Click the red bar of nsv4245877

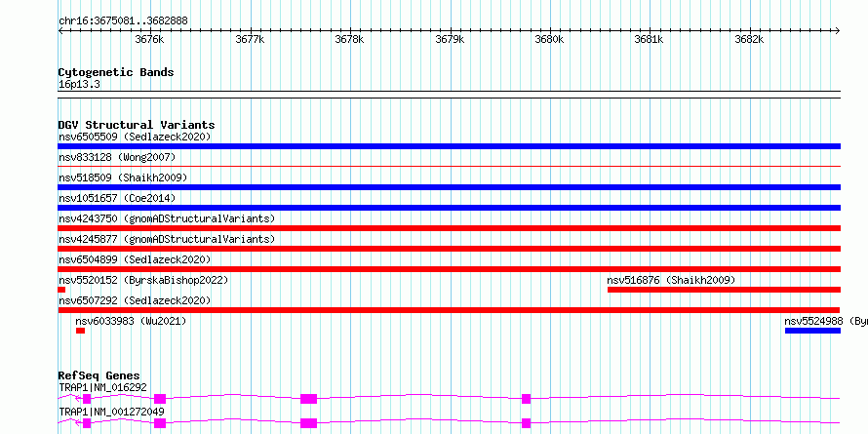point(449,249)
